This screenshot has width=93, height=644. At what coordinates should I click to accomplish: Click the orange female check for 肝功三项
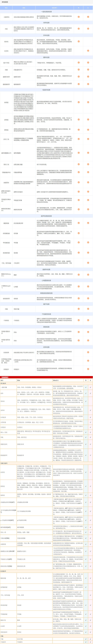pos(88,139)
